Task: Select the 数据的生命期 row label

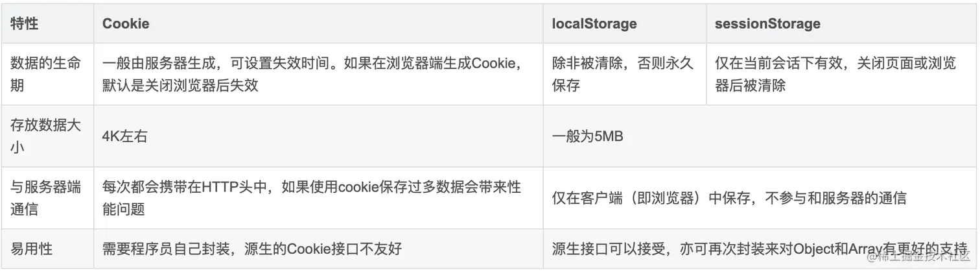Action: pos(46,74)
